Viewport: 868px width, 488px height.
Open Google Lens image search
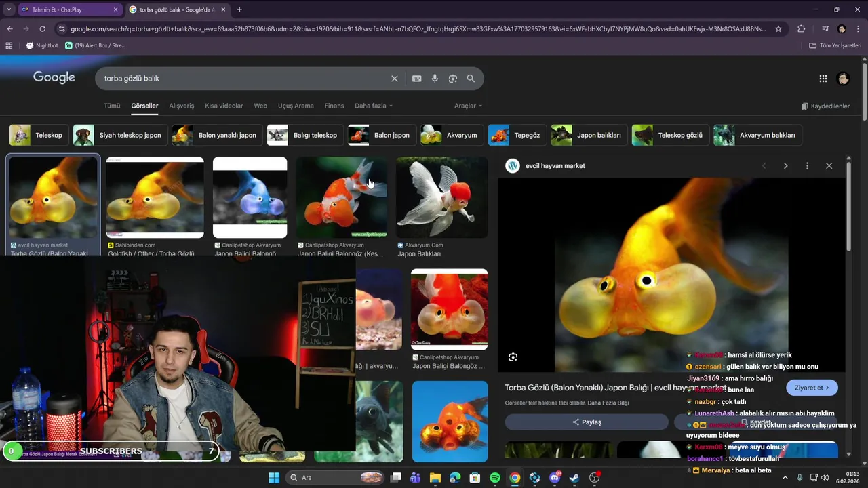coord(453,79)
